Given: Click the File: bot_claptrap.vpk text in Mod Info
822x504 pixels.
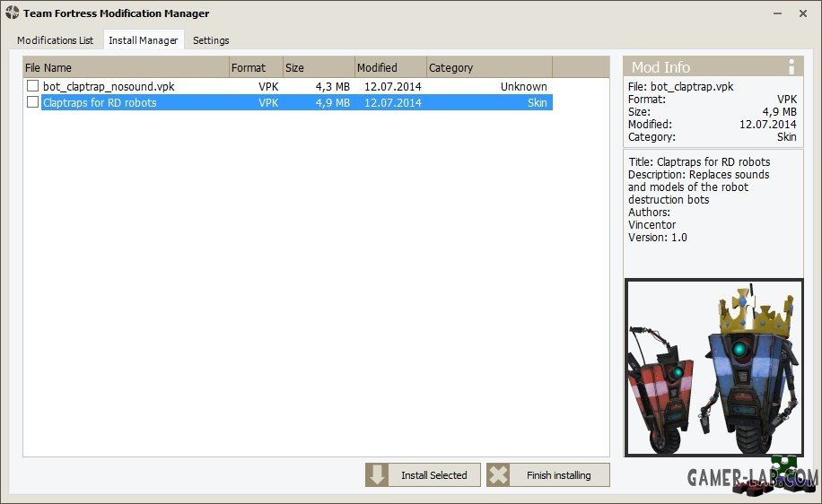Looking at the screenshot, I should 680,86.
